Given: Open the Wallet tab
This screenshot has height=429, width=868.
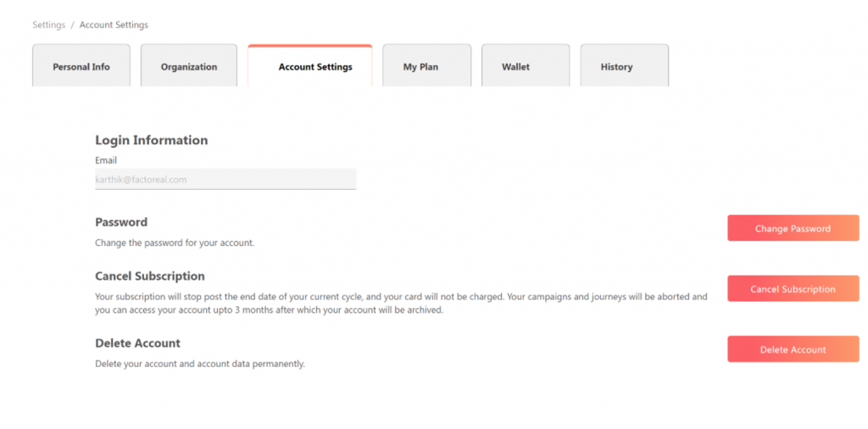Looking at the screenshot, I should pyautogui.click(x=515, y=67).
